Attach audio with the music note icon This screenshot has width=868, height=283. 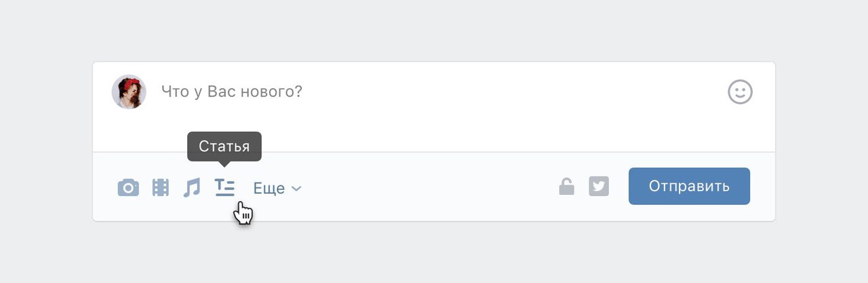click(192, 187)
